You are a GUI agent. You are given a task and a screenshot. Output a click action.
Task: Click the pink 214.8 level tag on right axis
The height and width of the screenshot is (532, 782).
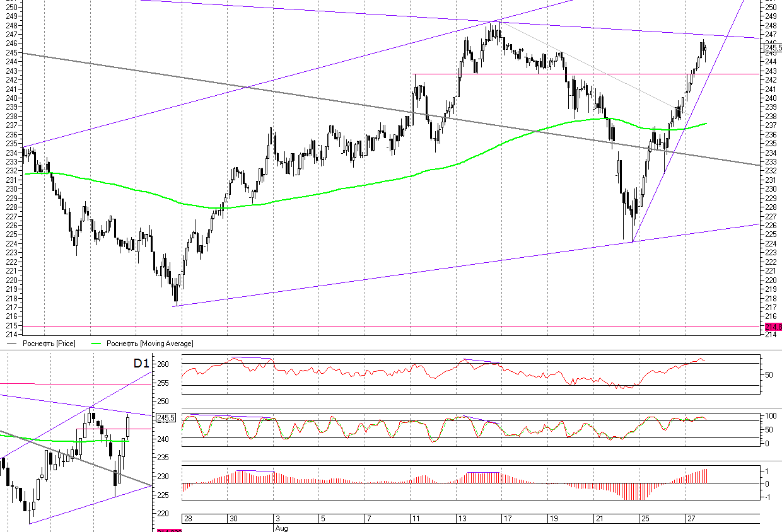click(x=773, y=327)
